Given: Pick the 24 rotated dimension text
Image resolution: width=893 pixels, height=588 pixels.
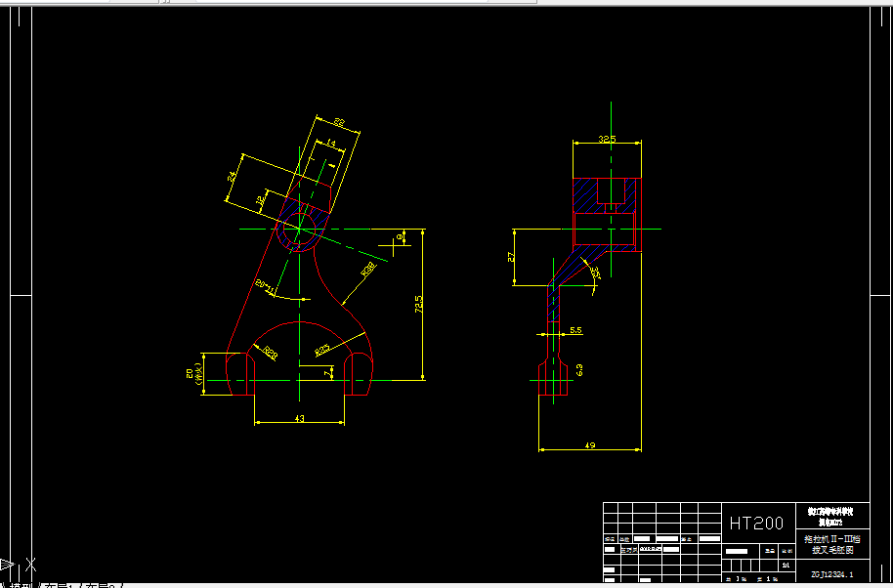Looking at the screenshot, I should tap(233, 176).
